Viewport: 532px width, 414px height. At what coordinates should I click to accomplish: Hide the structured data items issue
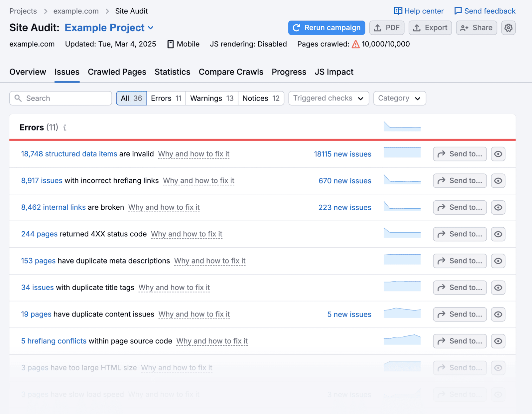498,154
